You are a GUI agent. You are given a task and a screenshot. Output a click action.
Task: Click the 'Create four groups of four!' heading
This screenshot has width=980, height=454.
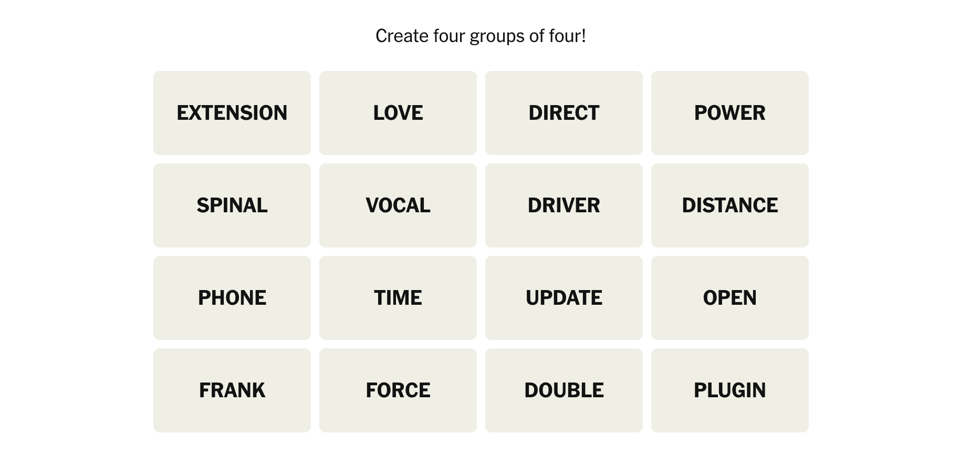[x=481, y=36]
